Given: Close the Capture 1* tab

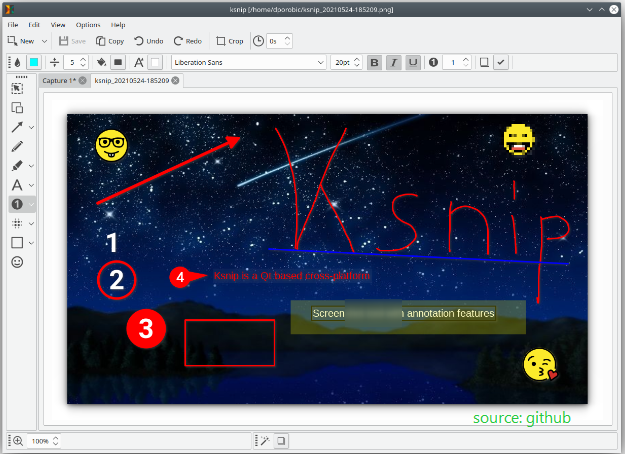Looking at the screenshot, I should (83, 81).
